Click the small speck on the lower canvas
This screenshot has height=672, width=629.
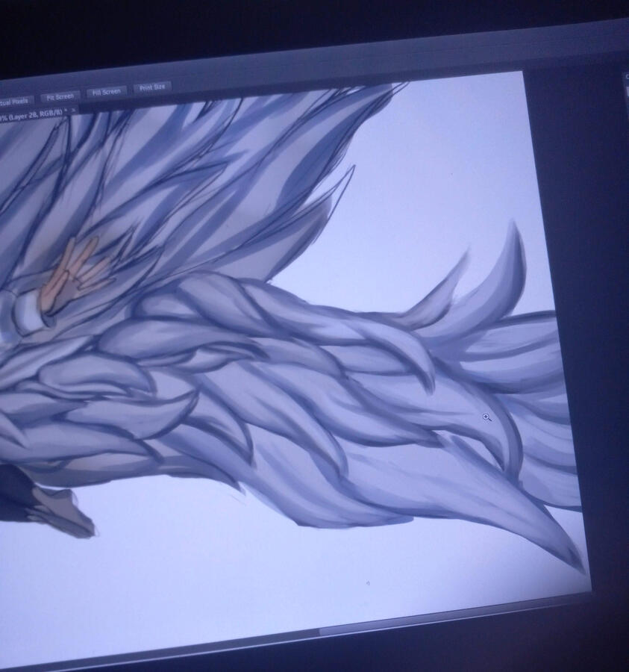coord(369,582)
